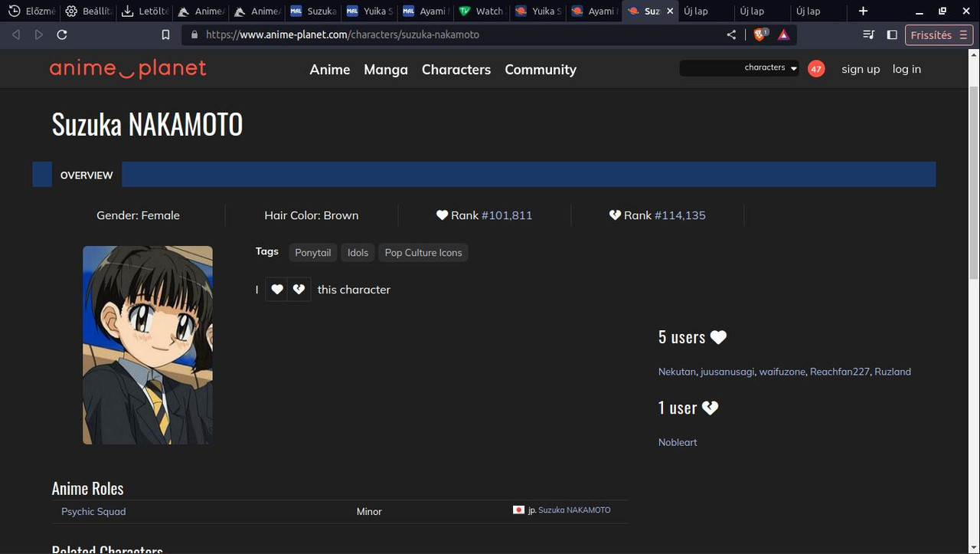Open the red 47 notifications badge
The width and height of the screenshot is (980, 554).
(816, 69)
